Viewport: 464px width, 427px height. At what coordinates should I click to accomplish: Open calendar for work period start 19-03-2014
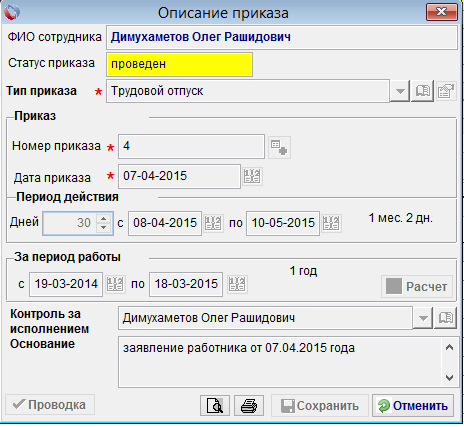[115, 284]
